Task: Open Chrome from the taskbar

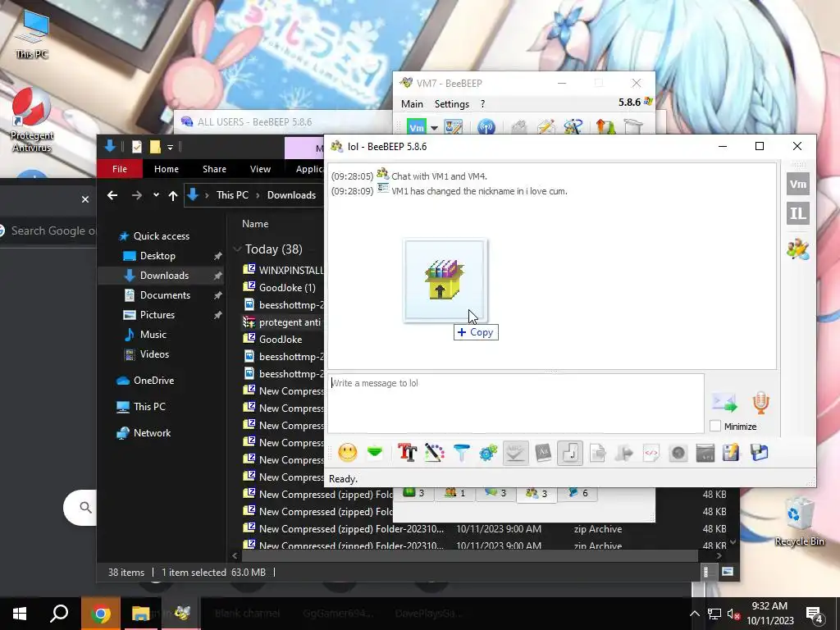Action: [100, 614]
